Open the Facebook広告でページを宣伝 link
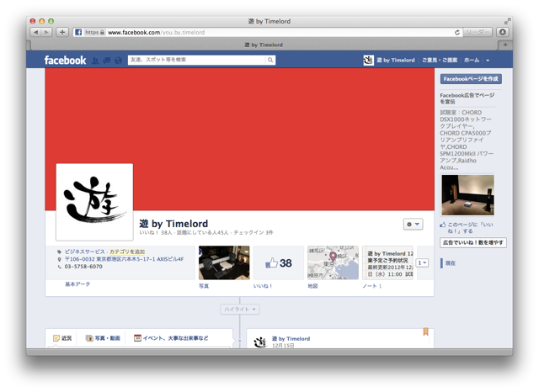The width and height of the screenshot is (539, 392). [467, 98]
